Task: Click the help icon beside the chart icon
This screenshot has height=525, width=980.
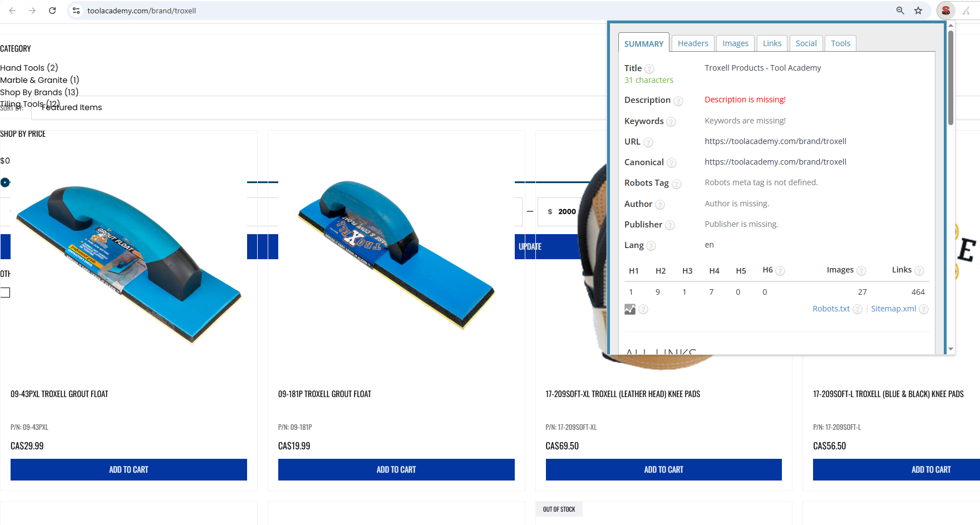Action: [x=643, y=309]
